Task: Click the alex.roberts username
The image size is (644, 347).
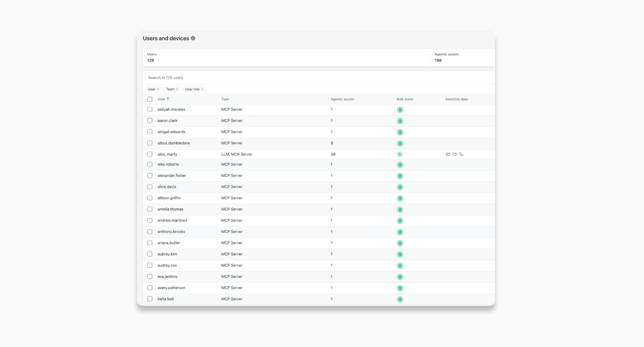Action: coord(168,164)
